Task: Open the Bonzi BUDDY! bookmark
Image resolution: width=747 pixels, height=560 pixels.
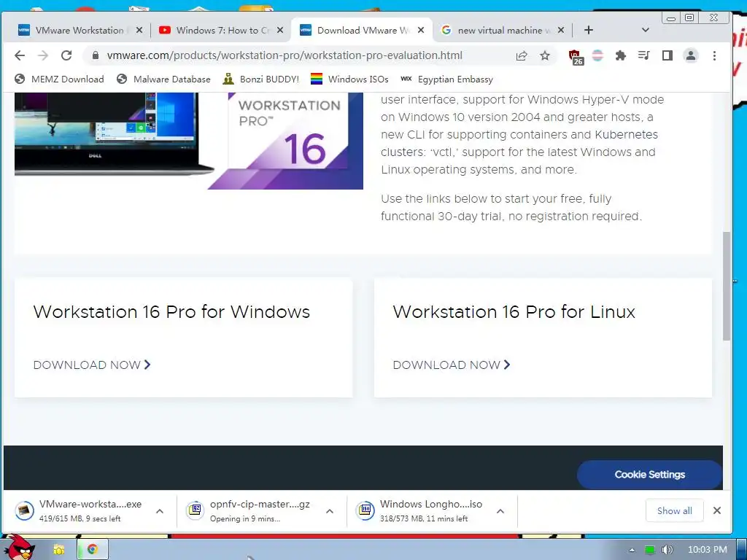Action: [260, 79]
